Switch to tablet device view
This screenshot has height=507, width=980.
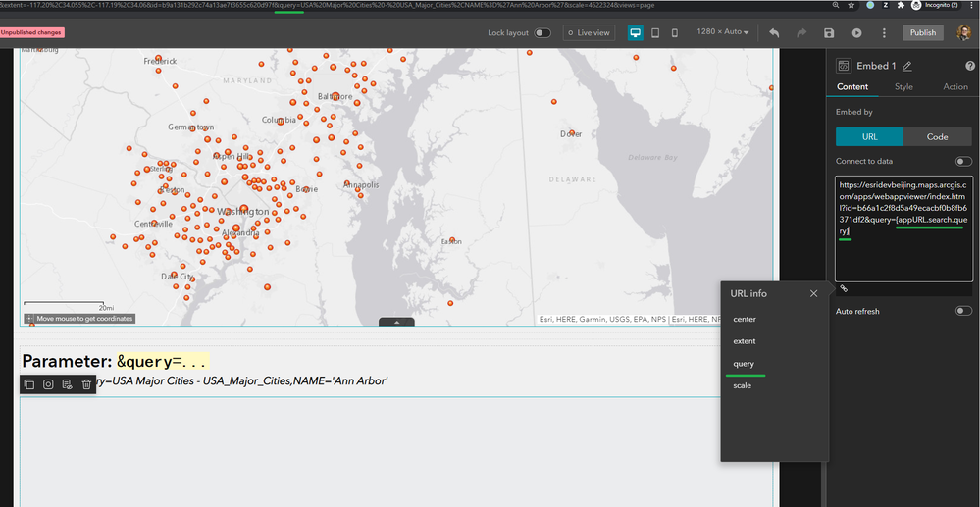[x=655, y=32]
